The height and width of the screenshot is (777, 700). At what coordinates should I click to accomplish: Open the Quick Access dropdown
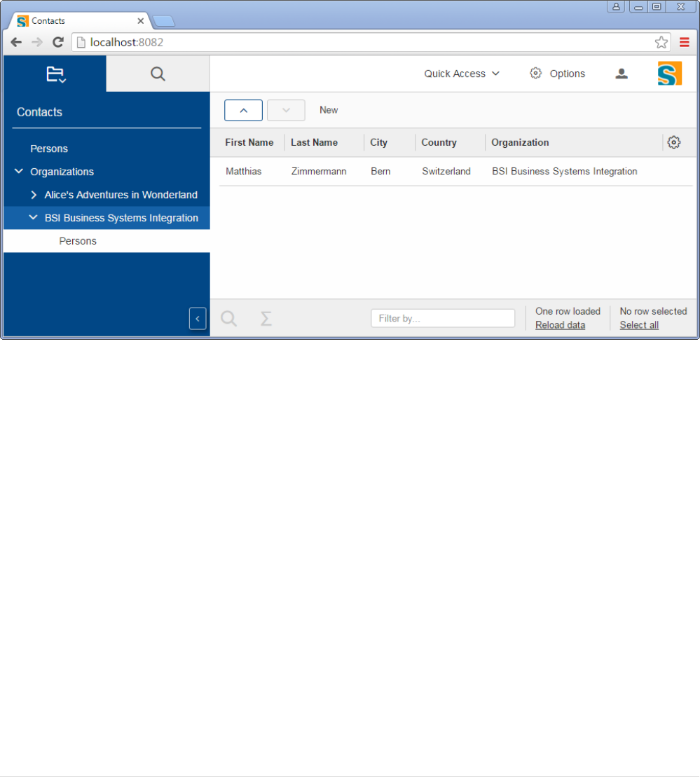tap(462, 74)
